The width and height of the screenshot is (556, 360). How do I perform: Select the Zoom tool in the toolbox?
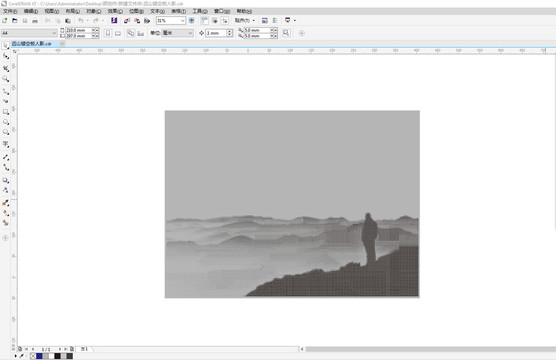point(6,79)
